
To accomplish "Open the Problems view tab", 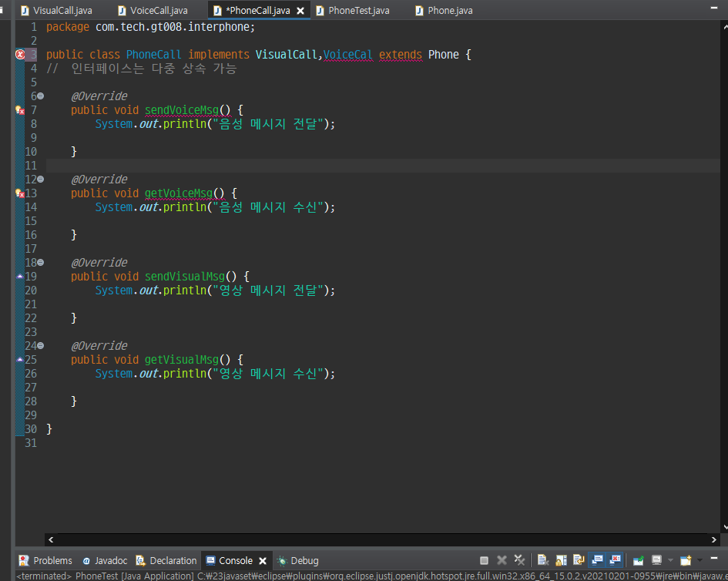I will [45, 560].
